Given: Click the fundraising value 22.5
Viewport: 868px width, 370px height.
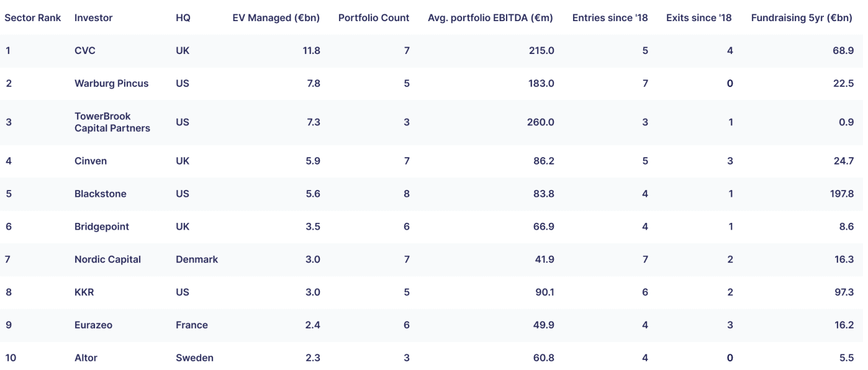Looking at the screenshot, I should point(844,84).
